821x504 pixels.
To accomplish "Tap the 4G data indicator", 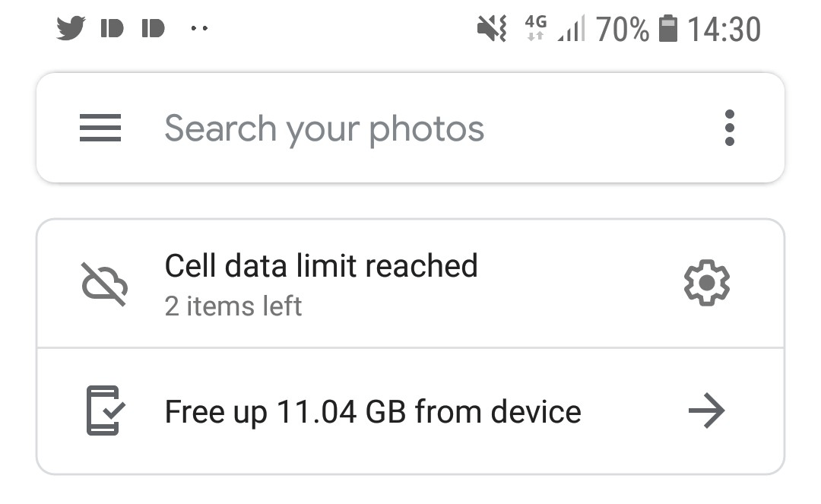I will coord(536,27).
